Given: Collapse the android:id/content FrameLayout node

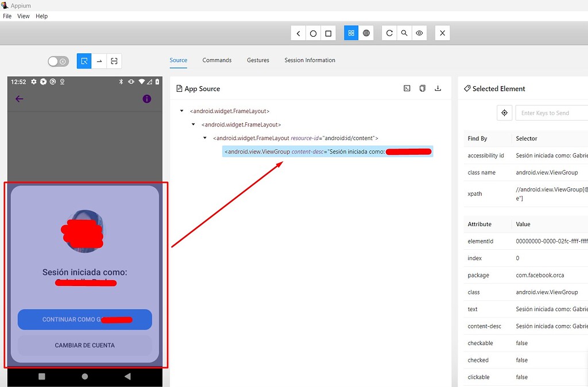Looking at the screenshot, I should pos(204,138).
